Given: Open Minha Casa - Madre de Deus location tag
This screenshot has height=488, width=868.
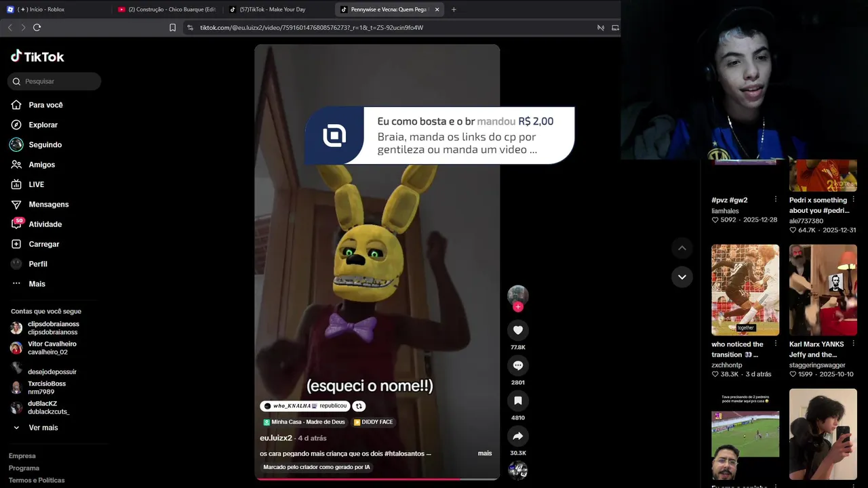Looking at the screenshot, I should tap(304, 422).
